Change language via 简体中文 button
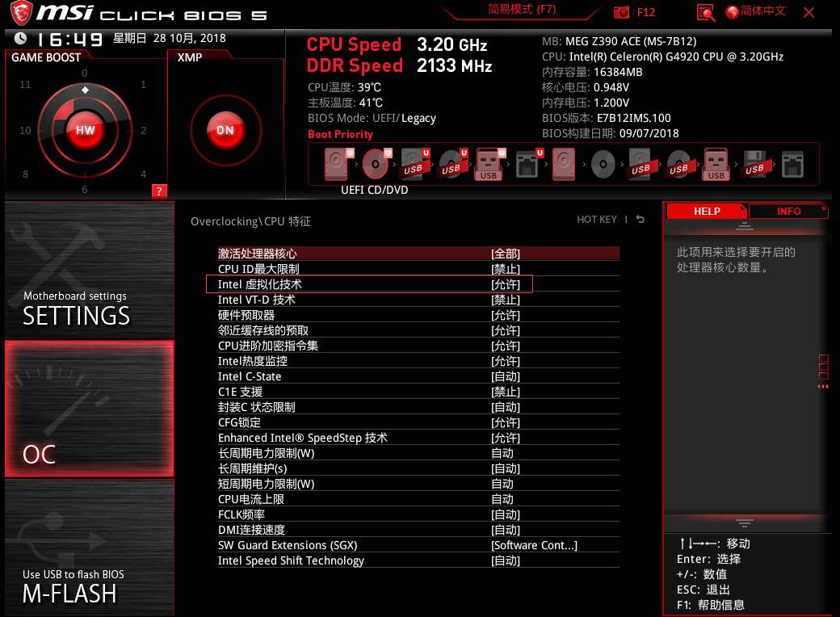Image resolution: width=840 pixels, height=617 pixels. (762, 11)
